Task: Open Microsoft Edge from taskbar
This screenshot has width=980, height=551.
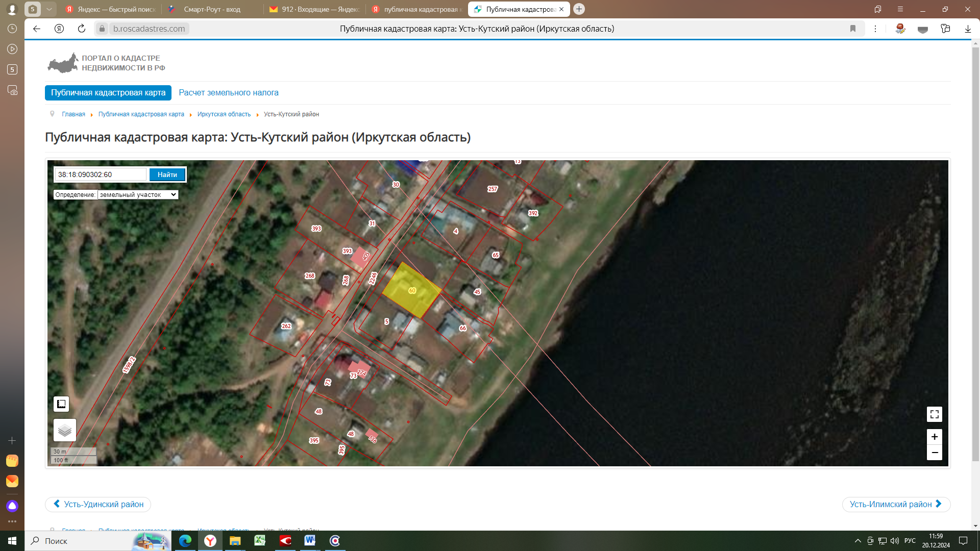Action: tap(185, 541)
